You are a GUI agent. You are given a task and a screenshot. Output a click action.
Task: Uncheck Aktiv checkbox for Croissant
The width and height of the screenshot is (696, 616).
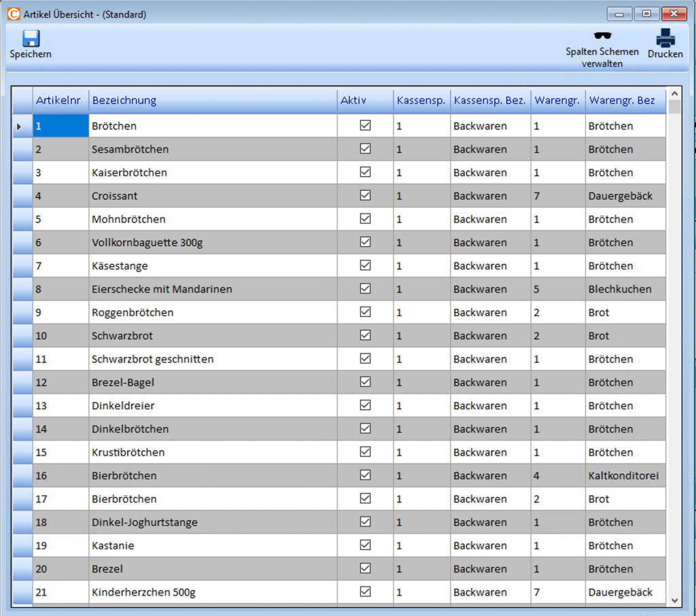pos(366,196)
